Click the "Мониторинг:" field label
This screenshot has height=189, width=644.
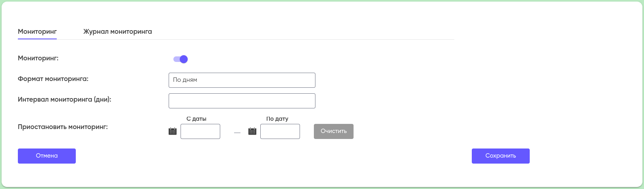click(x=38, y=58)
